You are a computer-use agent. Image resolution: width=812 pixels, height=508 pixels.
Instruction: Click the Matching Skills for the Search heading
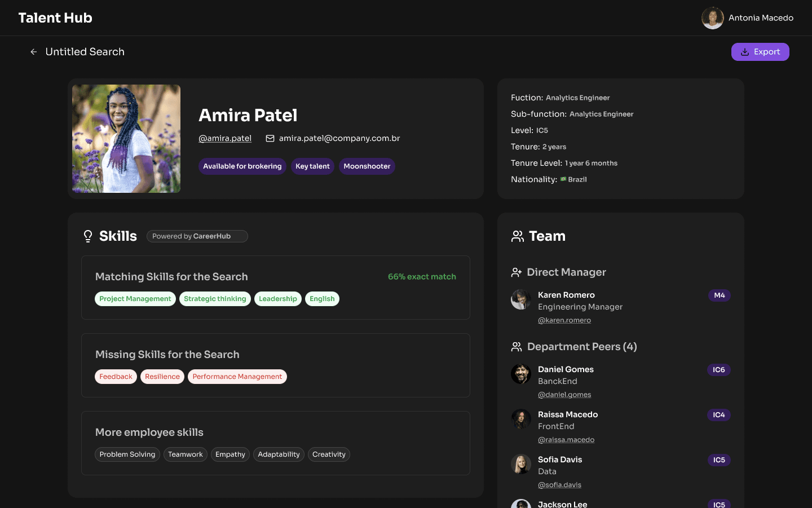[171, 277]
